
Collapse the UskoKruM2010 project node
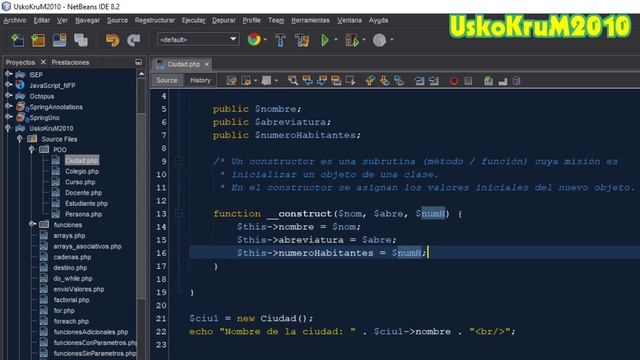click(8, 128)
